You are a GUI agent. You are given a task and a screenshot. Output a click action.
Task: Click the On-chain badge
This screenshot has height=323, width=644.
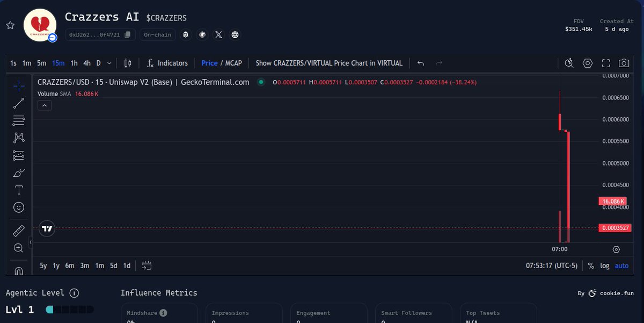pos(157,35)
